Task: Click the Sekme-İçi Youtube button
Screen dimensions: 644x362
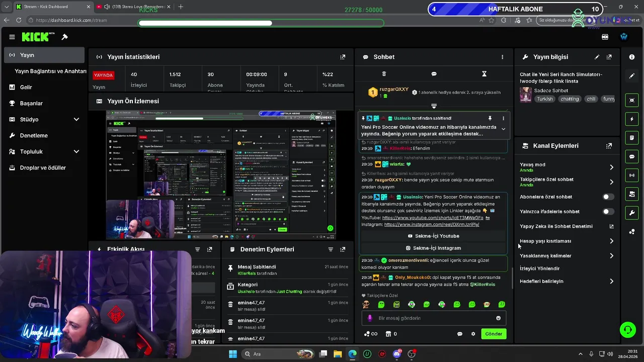Action: tap(433, 236)
